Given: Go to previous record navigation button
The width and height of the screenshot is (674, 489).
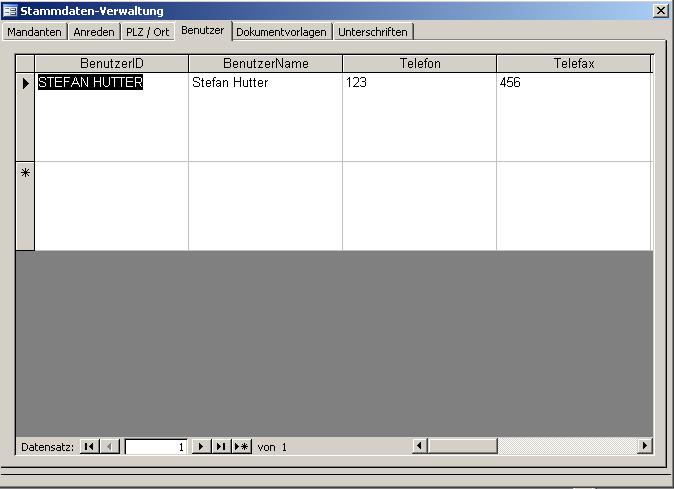Looking at the screenshot, I should tap(110, 447).
